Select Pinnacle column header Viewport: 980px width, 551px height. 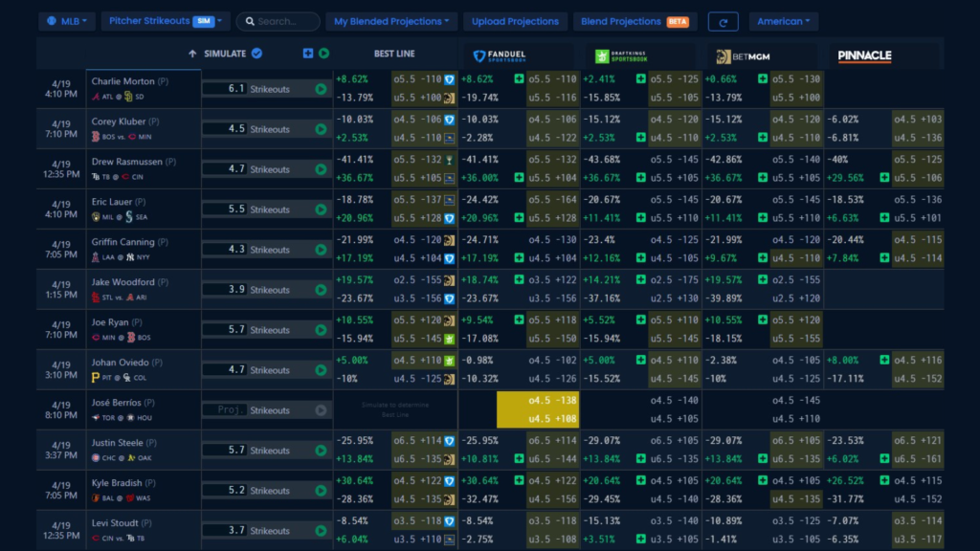point(864,55)
